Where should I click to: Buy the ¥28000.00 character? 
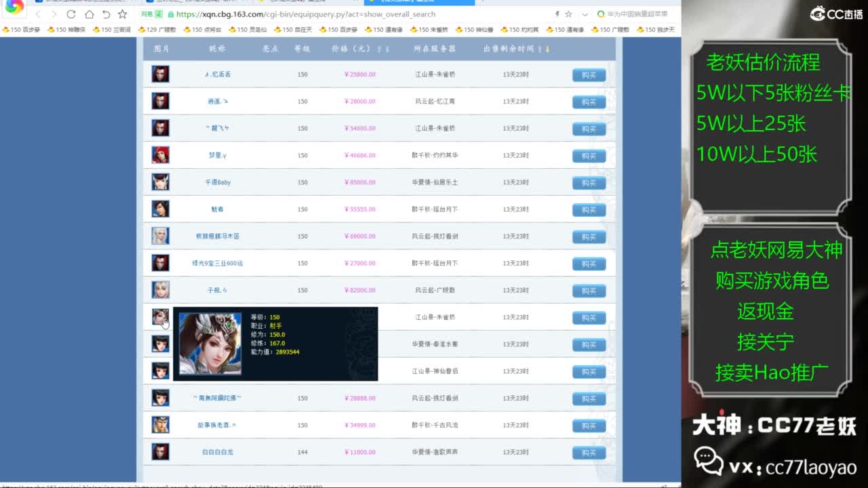coord(589,102)
